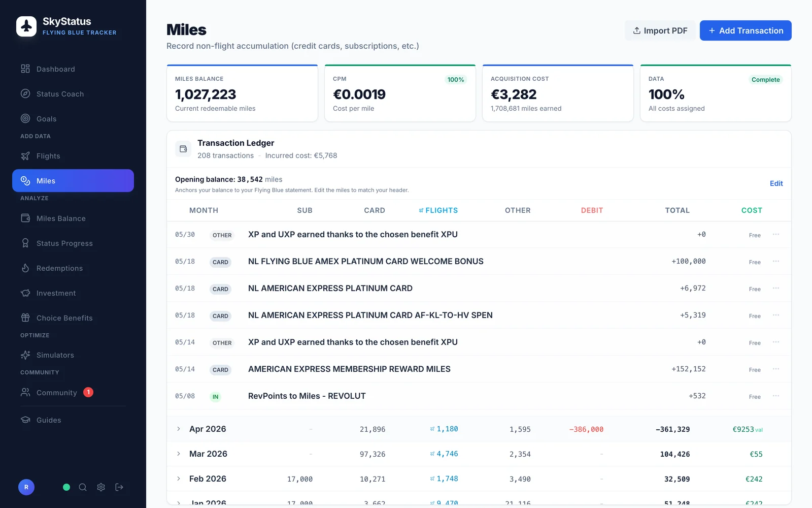Open options for 05/14 XPU transaction
Screen dimensions: 812x508
[776, 342]
